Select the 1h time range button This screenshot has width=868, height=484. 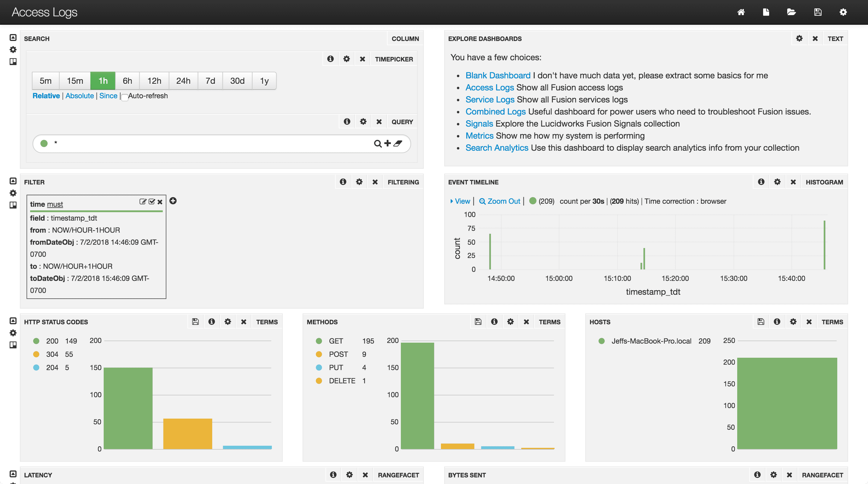[x=102, y=80]
